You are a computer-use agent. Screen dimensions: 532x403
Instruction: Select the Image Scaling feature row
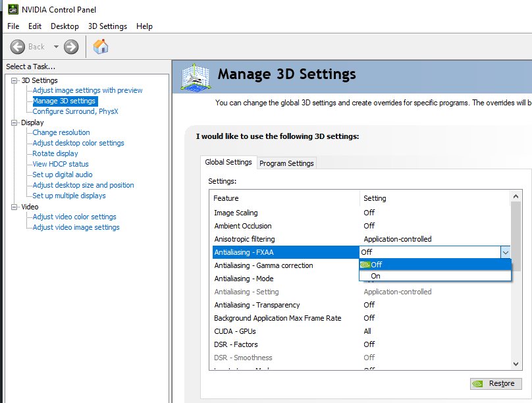coord(361,213)
